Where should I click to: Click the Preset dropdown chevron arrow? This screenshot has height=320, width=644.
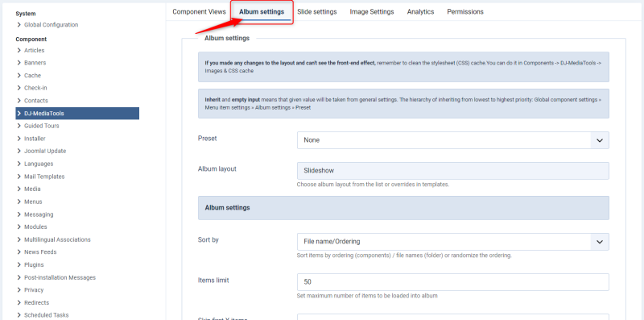600,140
